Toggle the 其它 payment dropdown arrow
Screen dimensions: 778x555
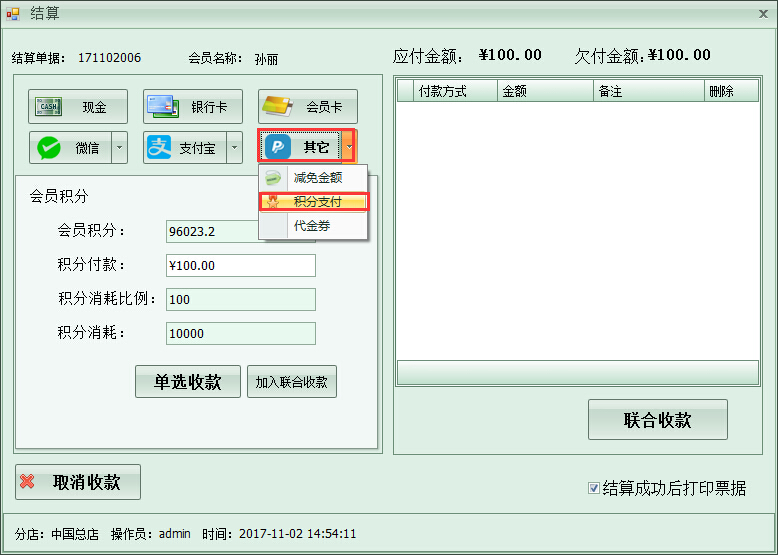click(x=349, y=147)
